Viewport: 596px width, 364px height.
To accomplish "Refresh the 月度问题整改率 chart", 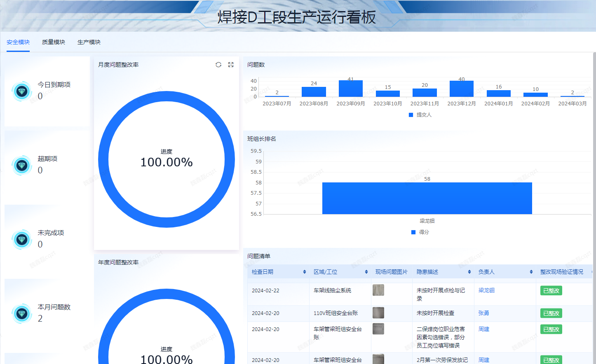I will pos(218,65).
